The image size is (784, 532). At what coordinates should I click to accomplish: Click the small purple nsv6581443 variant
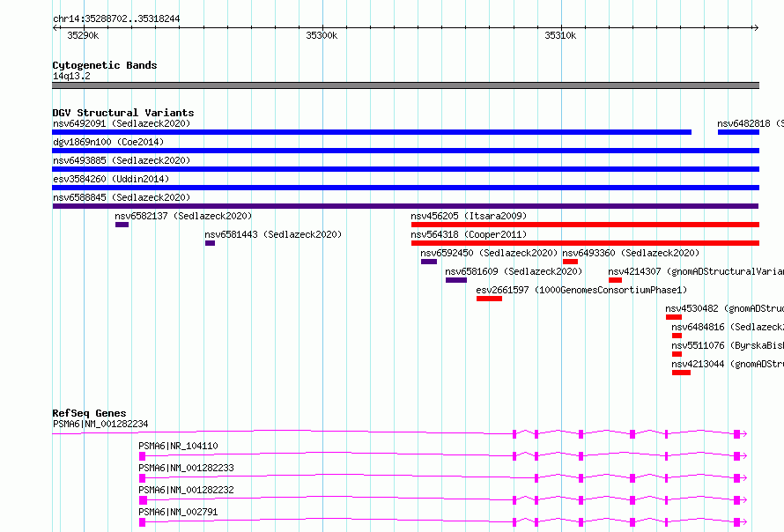click(x=210, y=243)
